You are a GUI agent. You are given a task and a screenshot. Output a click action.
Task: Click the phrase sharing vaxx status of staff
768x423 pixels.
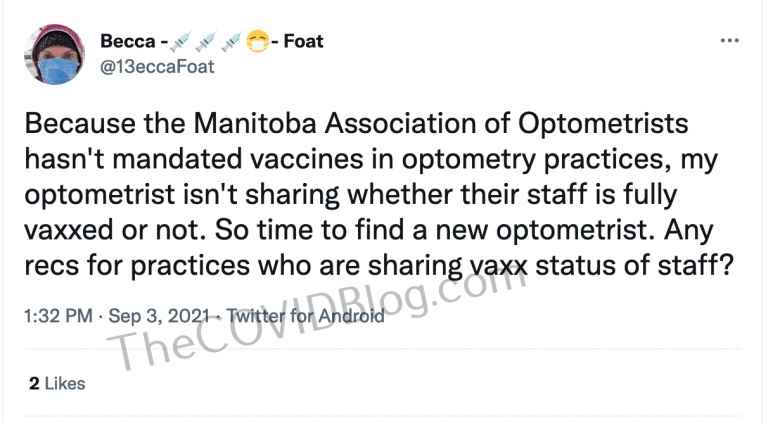click(551, 266)
